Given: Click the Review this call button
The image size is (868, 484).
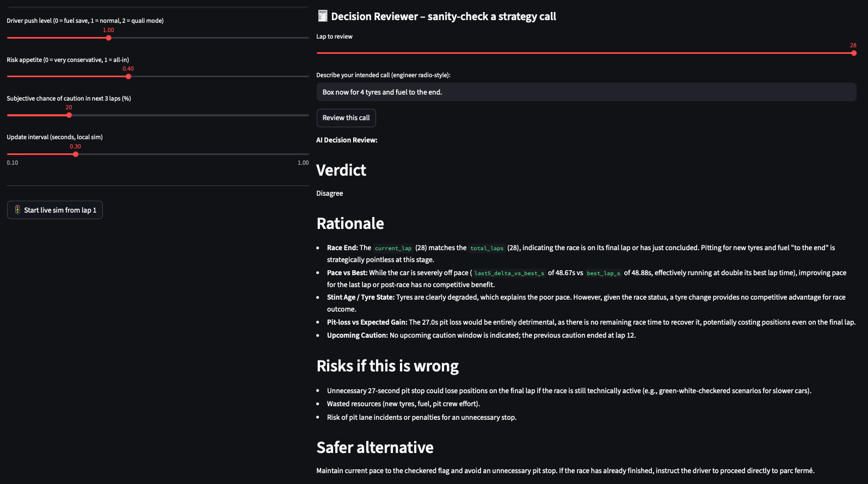Looking at the screenshot, I should [346, 118].
